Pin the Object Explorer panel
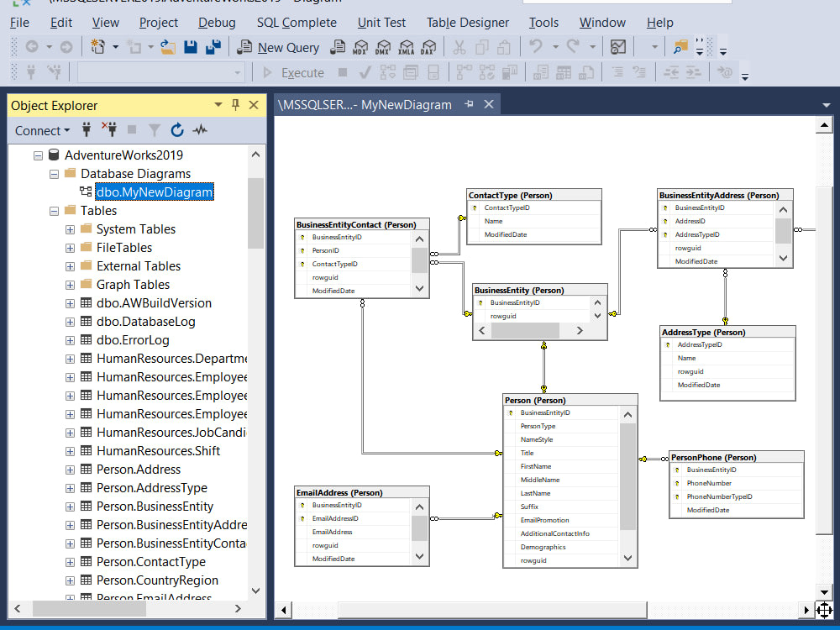The width and height of the screenshot is (840, 630). point(236,104)
